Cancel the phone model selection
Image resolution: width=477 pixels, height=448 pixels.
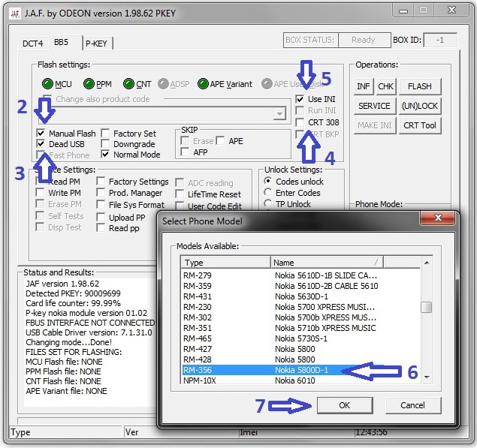point(413,405)
